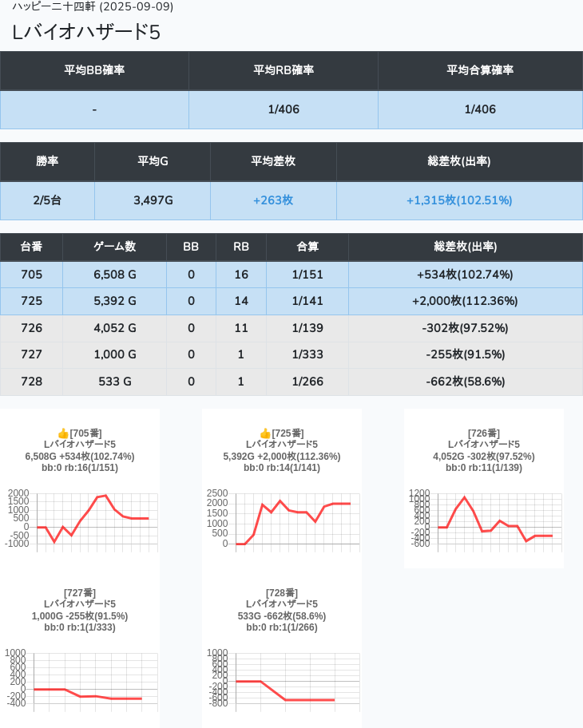Click the 平均RB確率 header cell
The height and width of the screenshot is (728, 583).
point(284,70)
